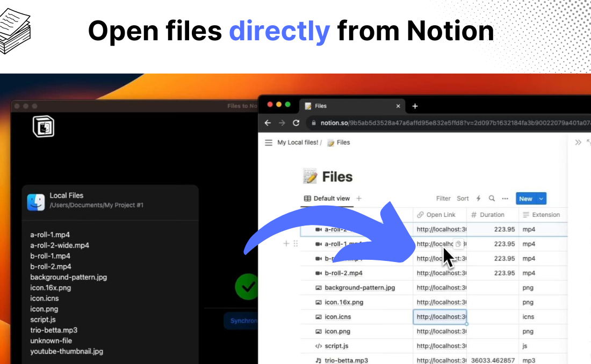Click the localhost link for background-pattern.jpg
This screenshot has width=591, height=364.
(x=441, y=288)
